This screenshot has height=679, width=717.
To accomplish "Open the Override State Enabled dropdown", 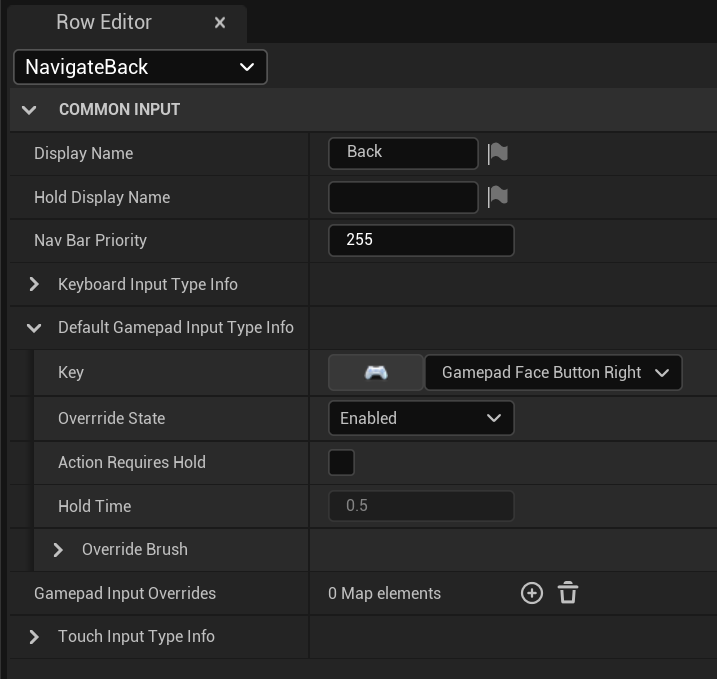I will point(421,418).
